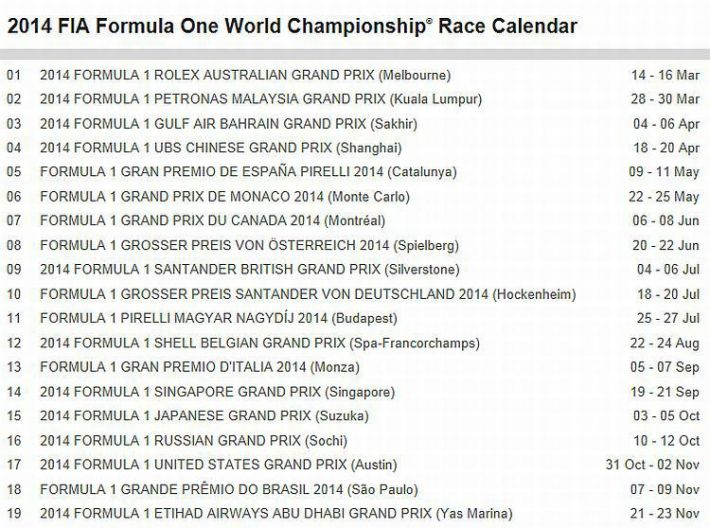Select the Japanese Grand Prix at Suzuka
The height and width of the screenshot is (528, 710).
[x=198, y=415]
